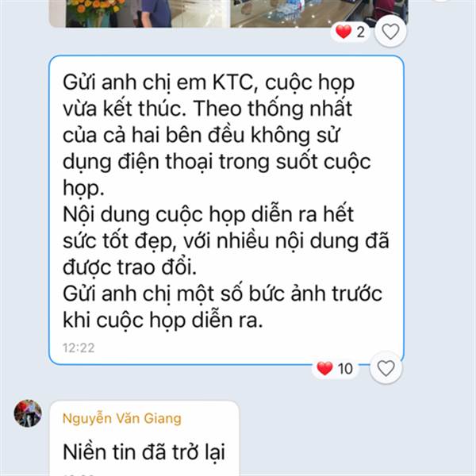The image size is (476, 476).
Task: View right photo thumbnail above the message
Action: (319, 13)
